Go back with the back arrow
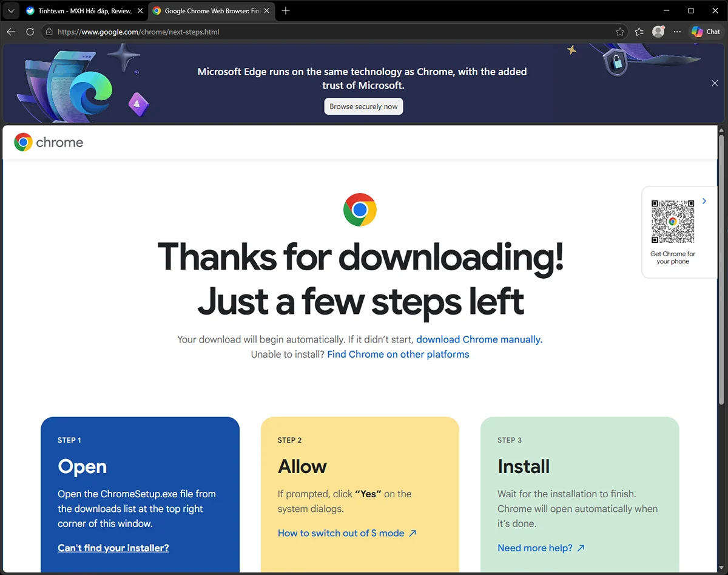Image resolution: width=728 pixels, height=575 pixels. pyautogui.click(x=12, y=32)
